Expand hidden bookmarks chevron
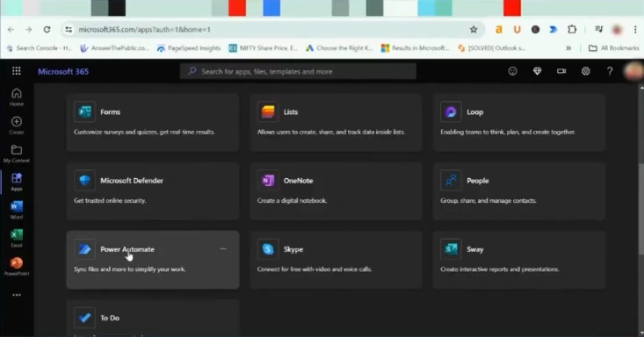 [x=568, y=48]
